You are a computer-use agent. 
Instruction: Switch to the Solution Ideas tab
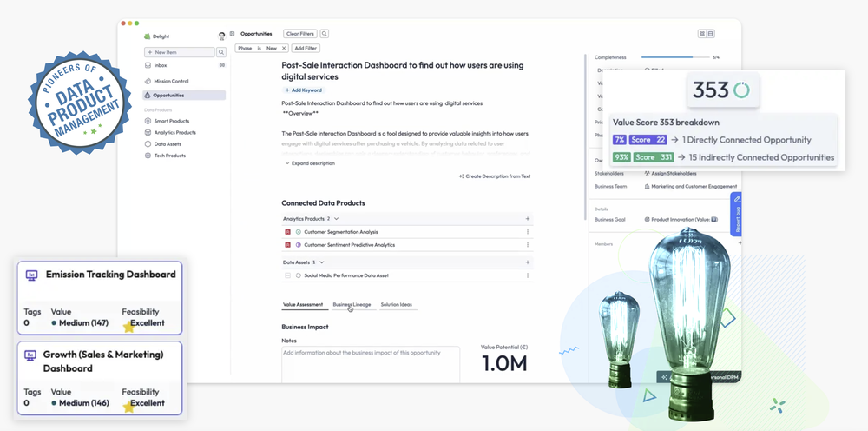(x=397, y=305)
